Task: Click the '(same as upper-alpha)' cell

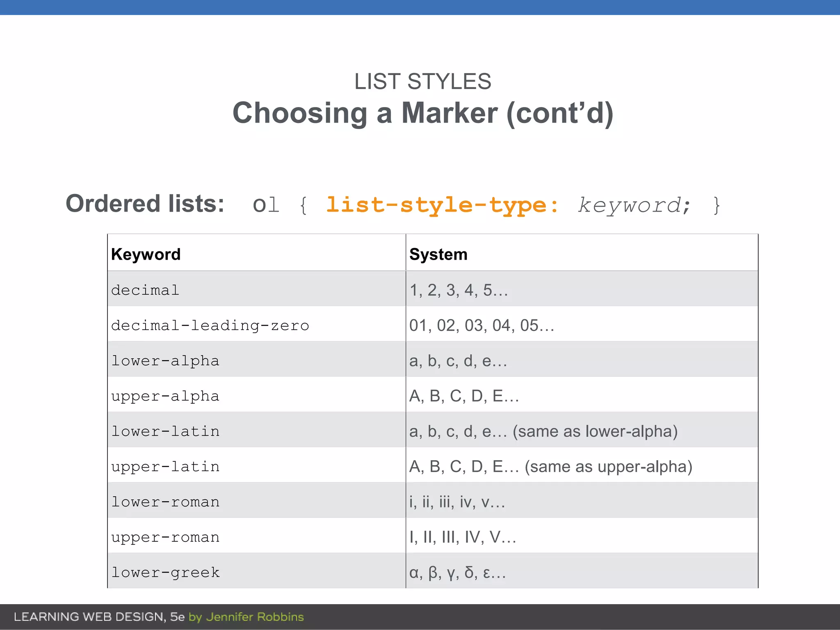Action: [x=582, y=465]
